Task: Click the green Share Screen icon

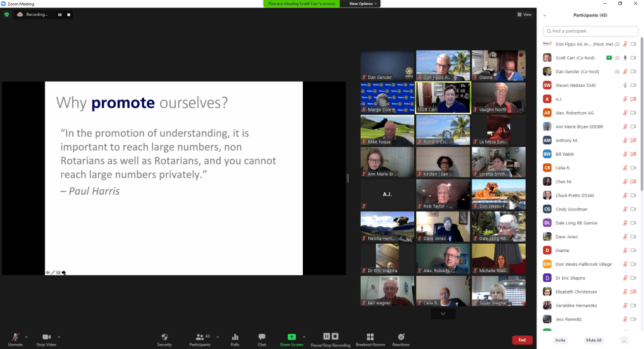Action: 291,337
